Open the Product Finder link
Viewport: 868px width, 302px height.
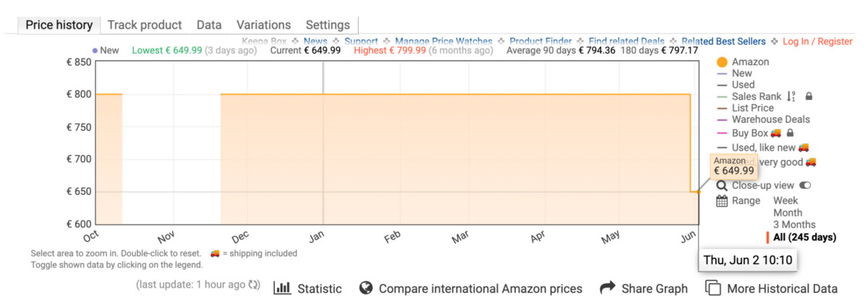pos(540,41)
